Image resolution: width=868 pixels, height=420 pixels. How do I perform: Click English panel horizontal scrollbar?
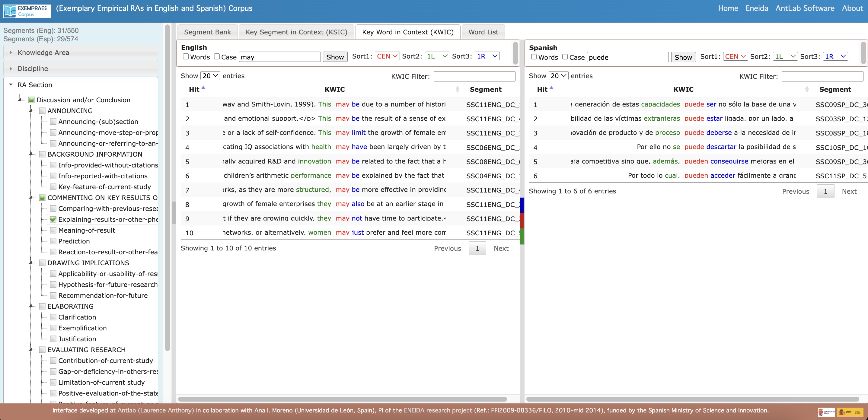[342, 399]
